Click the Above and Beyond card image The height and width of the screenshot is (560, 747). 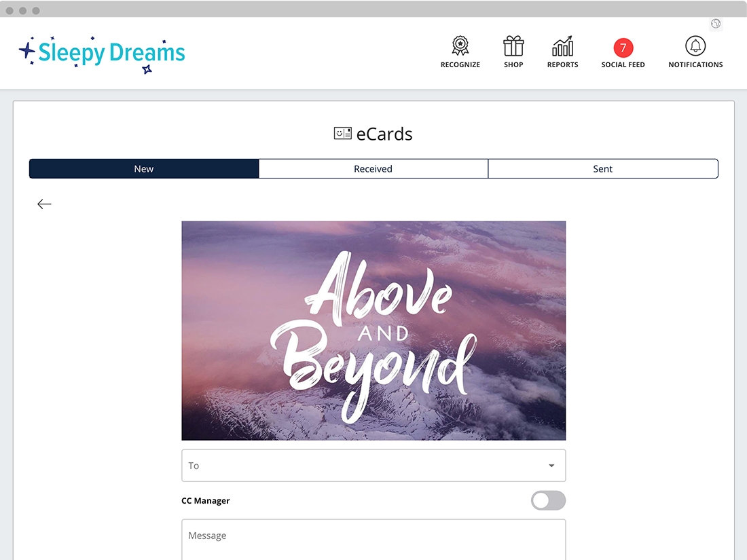point(373,331)
